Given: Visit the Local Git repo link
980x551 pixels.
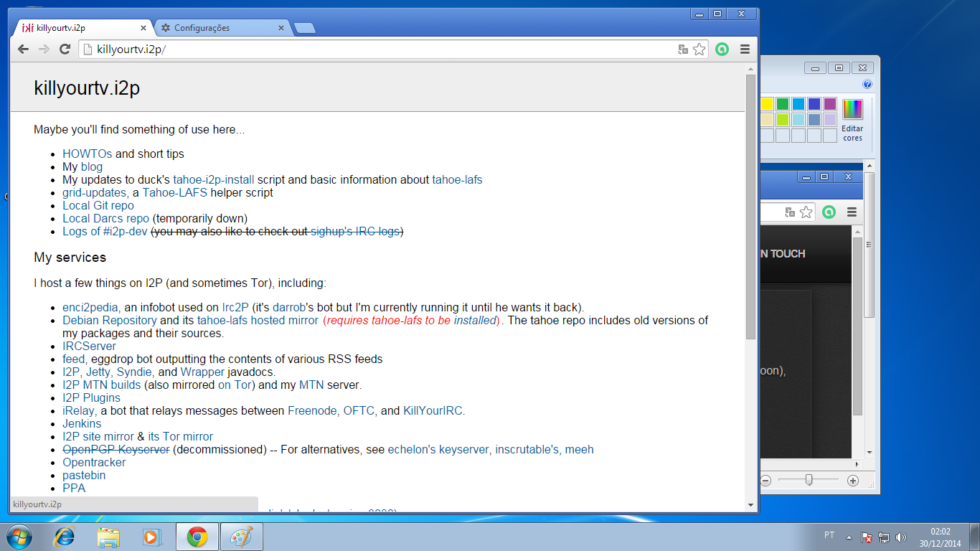Looking at the screenshot, I should (98, 205).
